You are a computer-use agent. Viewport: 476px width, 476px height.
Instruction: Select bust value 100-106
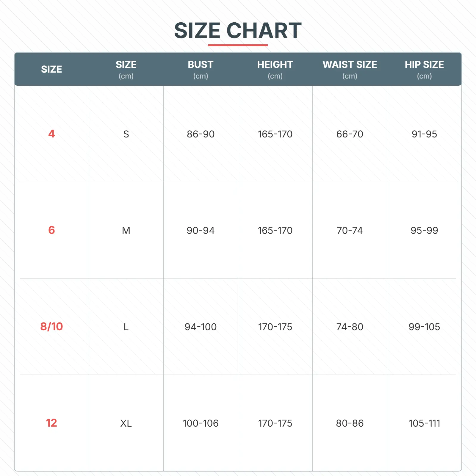[201, 423]
